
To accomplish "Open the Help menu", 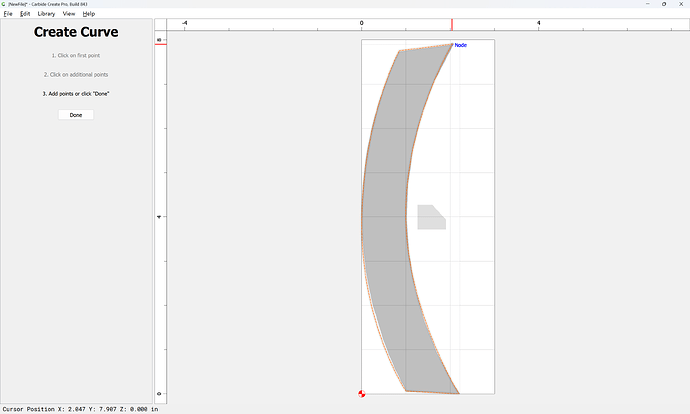I will tap(89, 14).
